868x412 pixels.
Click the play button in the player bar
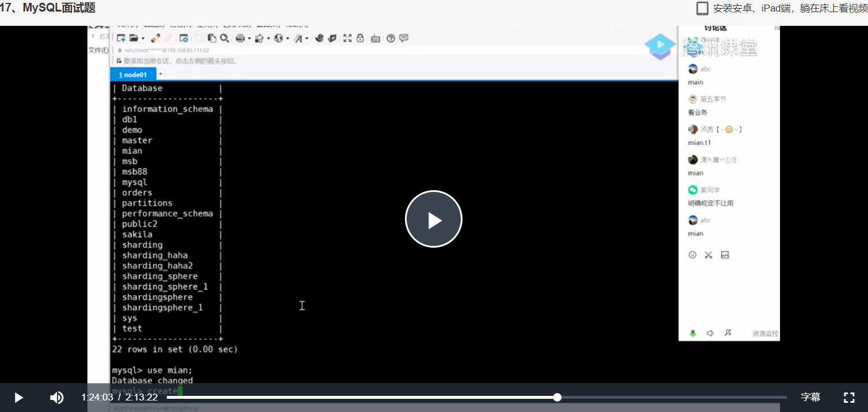pos(18,397)
